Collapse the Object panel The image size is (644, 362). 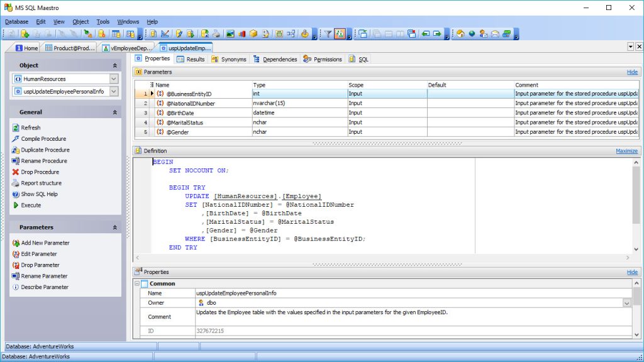(114, 65)
